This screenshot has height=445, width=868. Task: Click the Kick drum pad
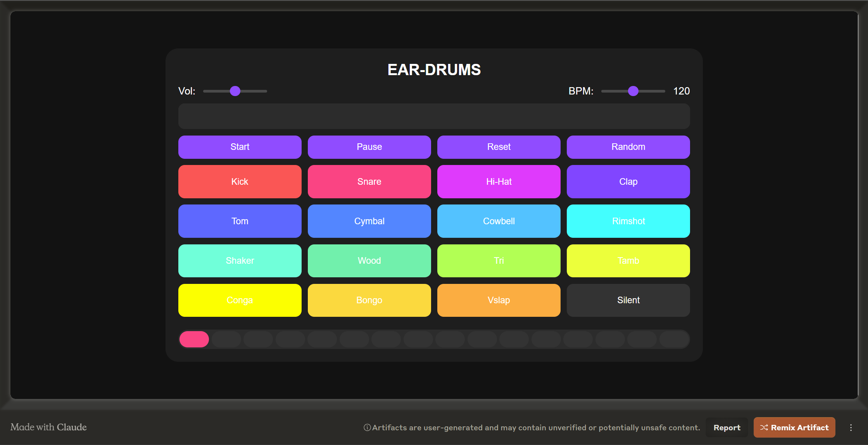coord(240,181)
